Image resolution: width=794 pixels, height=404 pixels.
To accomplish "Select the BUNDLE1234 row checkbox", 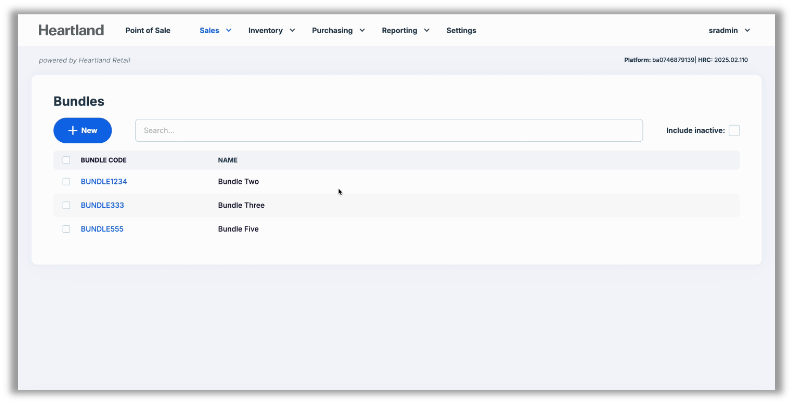I will 66,182.
